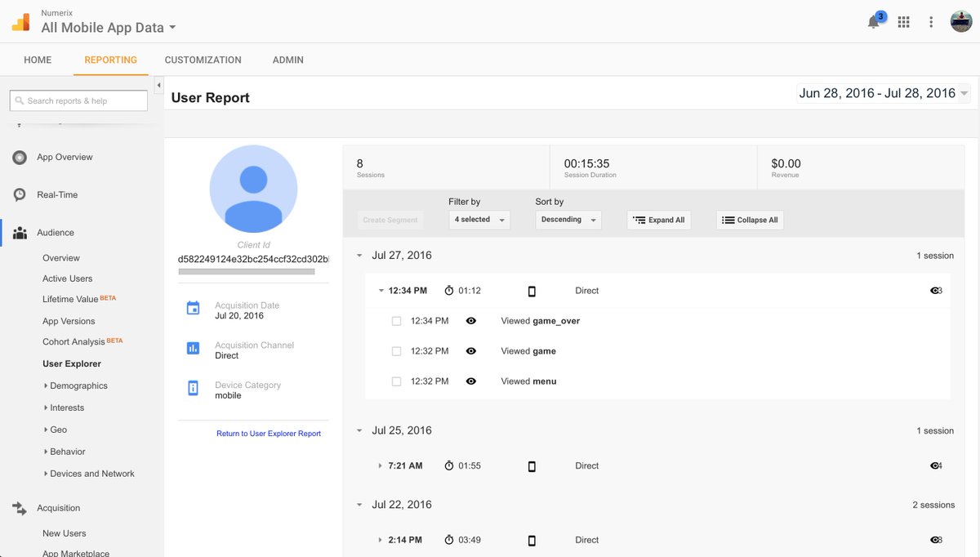Click the eye icon for Viewed menu
Viewport: 980px width, 557px height.
pos(471,381)
